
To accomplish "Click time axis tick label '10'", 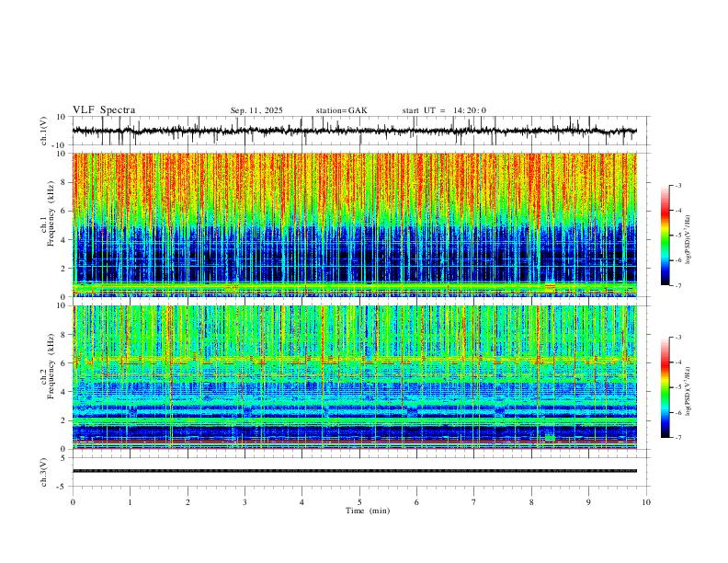I will 646,502.
